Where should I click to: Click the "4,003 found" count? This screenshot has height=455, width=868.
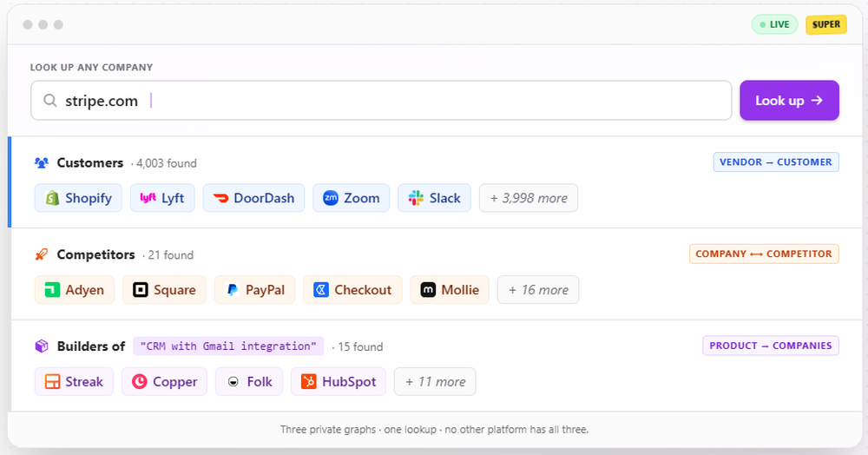(167, 163)
